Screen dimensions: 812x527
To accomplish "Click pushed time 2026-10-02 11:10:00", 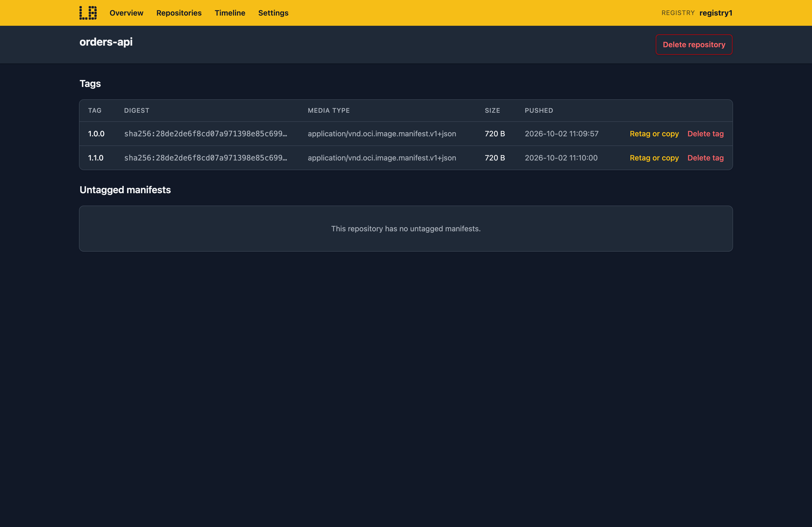I will 561,158.
